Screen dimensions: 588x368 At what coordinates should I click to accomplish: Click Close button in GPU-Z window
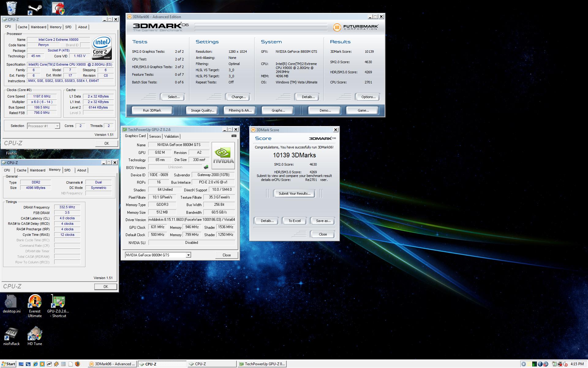tap(227, 255)
